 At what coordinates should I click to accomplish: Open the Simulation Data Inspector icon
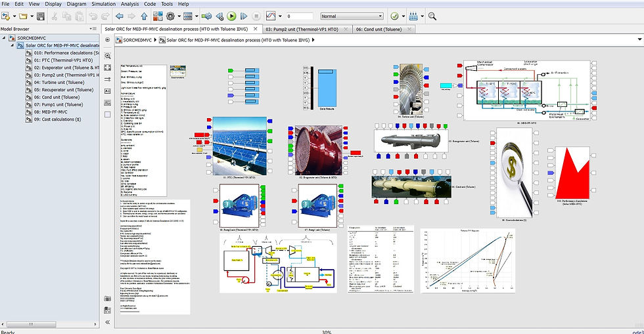click(271, 16)
